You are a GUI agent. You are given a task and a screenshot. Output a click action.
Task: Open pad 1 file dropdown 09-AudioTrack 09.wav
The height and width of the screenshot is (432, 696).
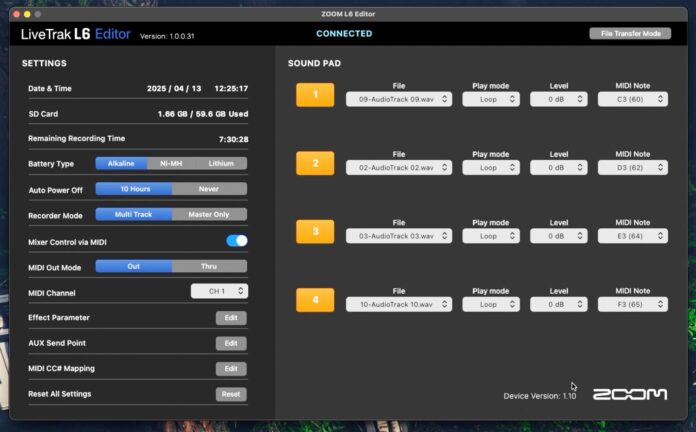[x=398, y=99]
